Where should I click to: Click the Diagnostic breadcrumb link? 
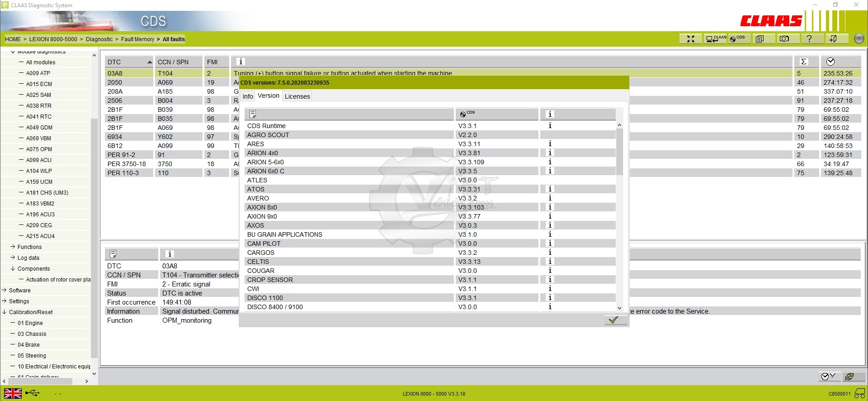(99, 39)
